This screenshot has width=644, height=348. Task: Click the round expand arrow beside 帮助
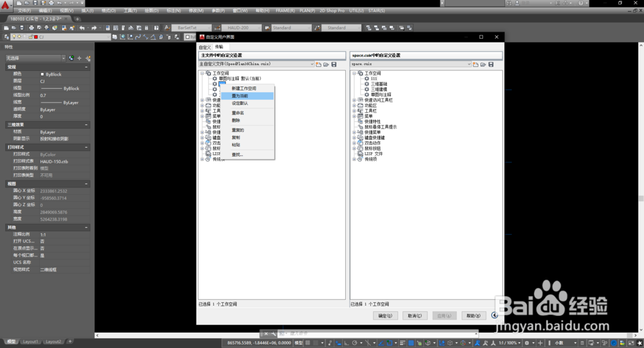[495, 315]
